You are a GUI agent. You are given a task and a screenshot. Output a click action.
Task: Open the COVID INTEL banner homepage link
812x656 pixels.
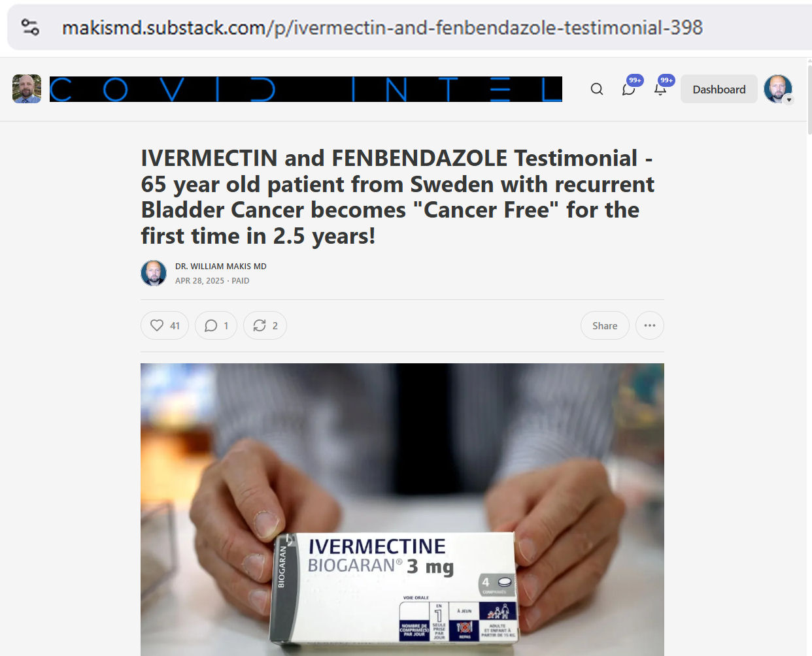click(306, 89)
